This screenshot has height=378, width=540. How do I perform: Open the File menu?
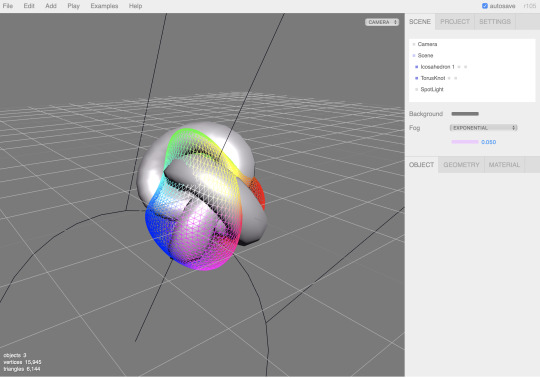[x=8, y=6]
